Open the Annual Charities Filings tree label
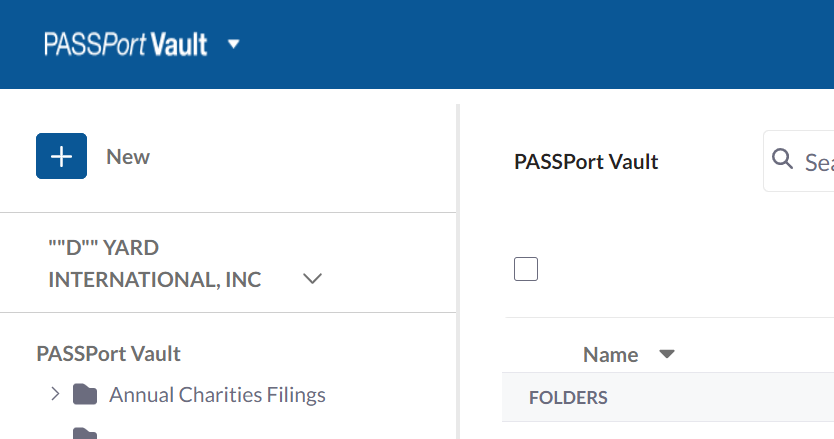Viewport: 834px width, 439px height. (217, 395)
